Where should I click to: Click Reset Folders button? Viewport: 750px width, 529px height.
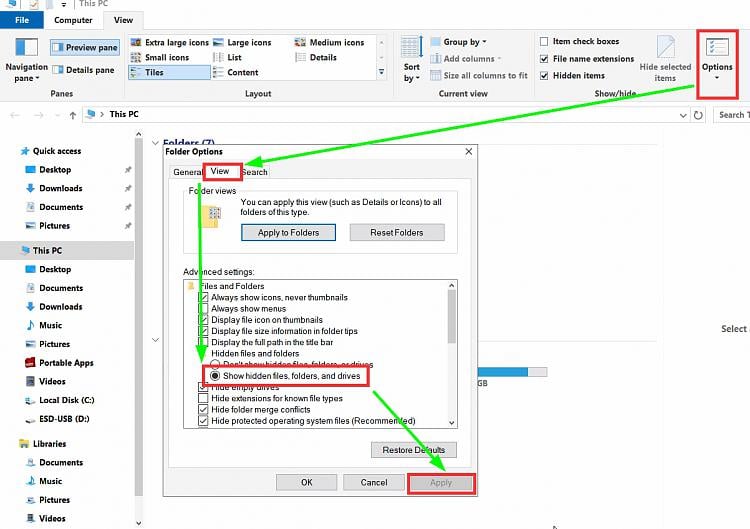click(x=397, y=233)
